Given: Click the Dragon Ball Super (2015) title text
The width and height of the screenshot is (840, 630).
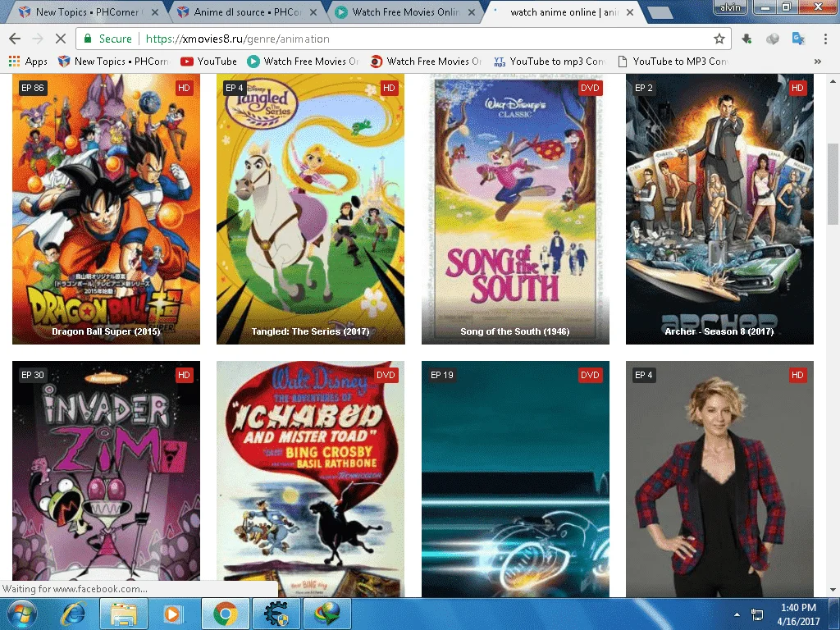Looking at the screenshot, I should [x=106, y=331].
